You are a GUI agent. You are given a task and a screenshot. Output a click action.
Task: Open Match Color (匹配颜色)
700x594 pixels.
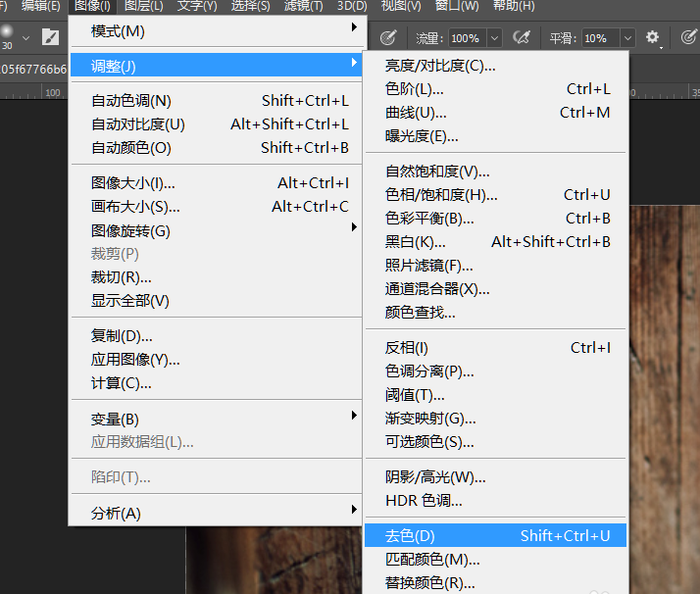point(495,559)
